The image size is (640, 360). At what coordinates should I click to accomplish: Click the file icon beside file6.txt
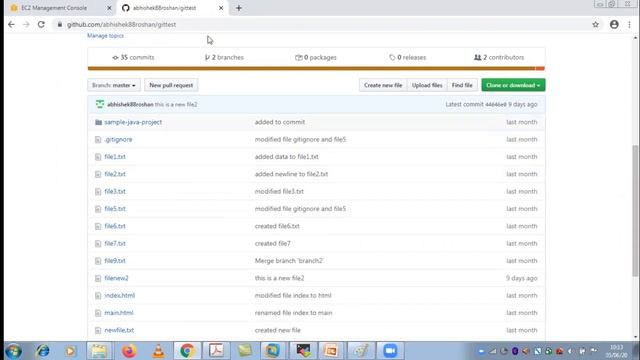point(98,226)
